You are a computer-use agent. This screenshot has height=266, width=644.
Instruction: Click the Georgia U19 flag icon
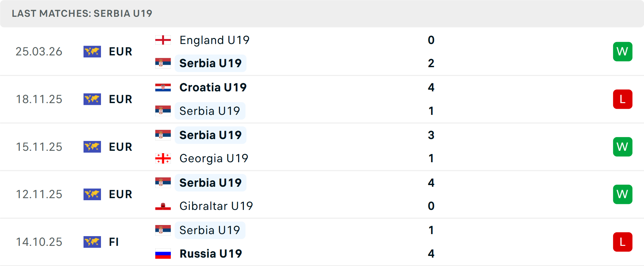click(x=163, y=158)
